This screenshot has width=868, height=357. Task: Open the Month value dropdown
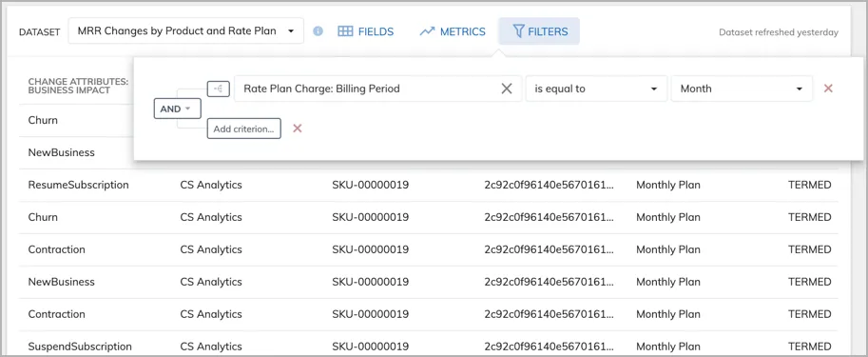coord(742,89)
